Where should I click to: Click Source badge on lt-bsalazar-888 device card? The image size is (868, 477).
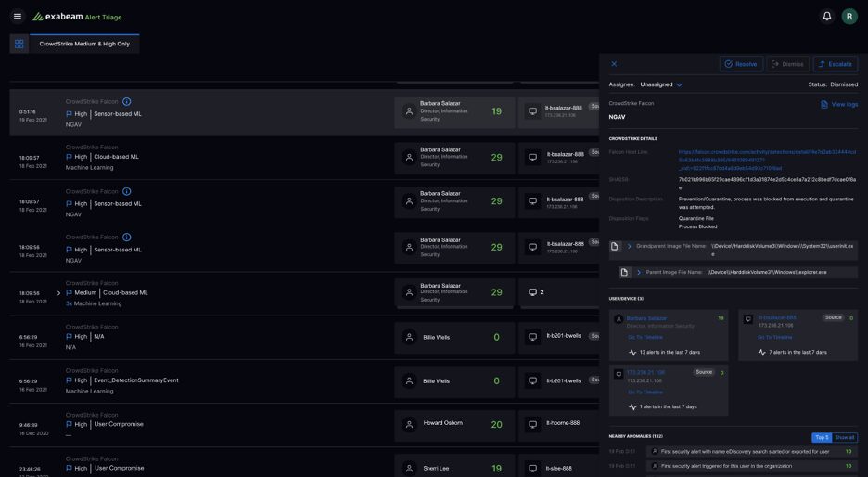(833, 317)
